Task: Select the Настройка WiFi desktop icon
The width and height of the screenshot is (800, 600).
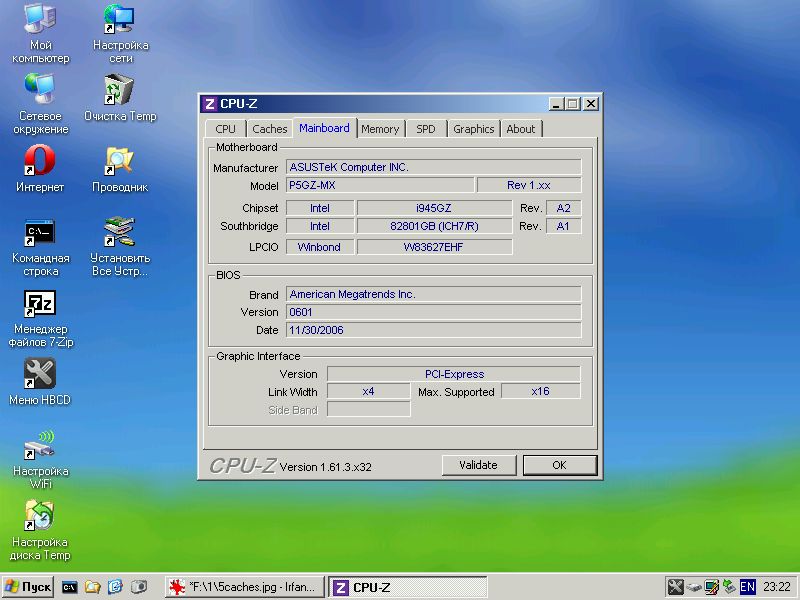Action: [40, 459]
